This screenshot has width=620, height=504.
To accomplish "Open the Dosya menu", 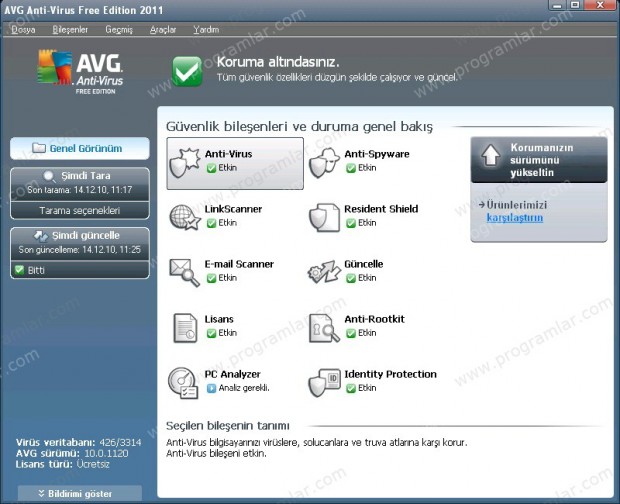I will pyautogui.click(x=23, y=30).
